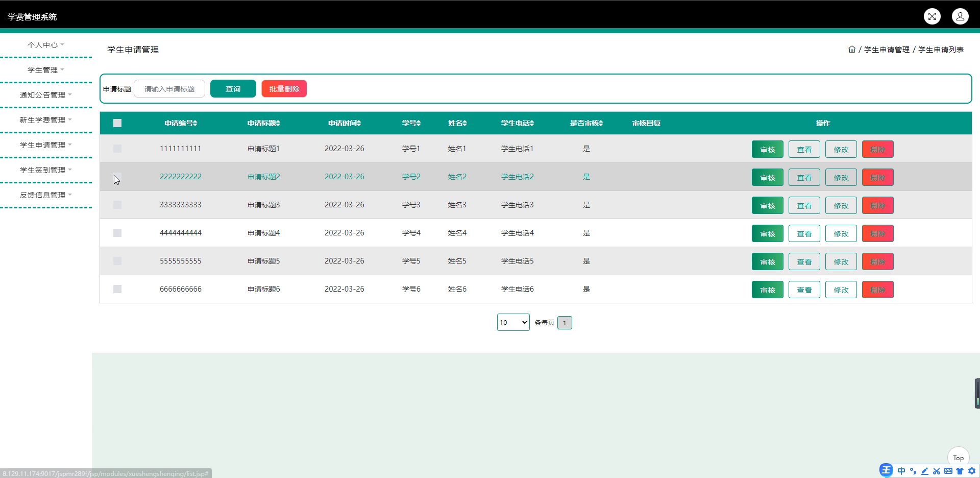Image resolution: width=980 pixels, height=478 pixels.
Task: Check the row 5555555555 checkbox
Action: [117, 261]
